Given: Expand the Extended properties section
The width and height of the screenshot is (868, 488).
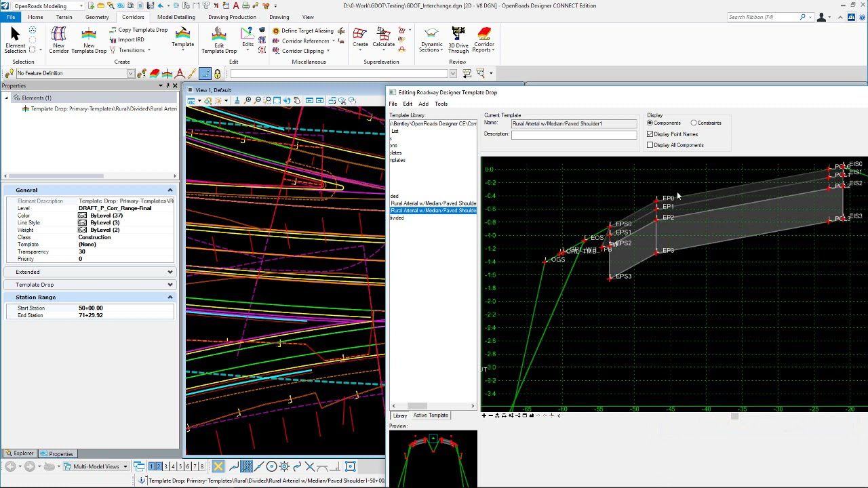Looking at the screenshot, I should coord(170,272).
